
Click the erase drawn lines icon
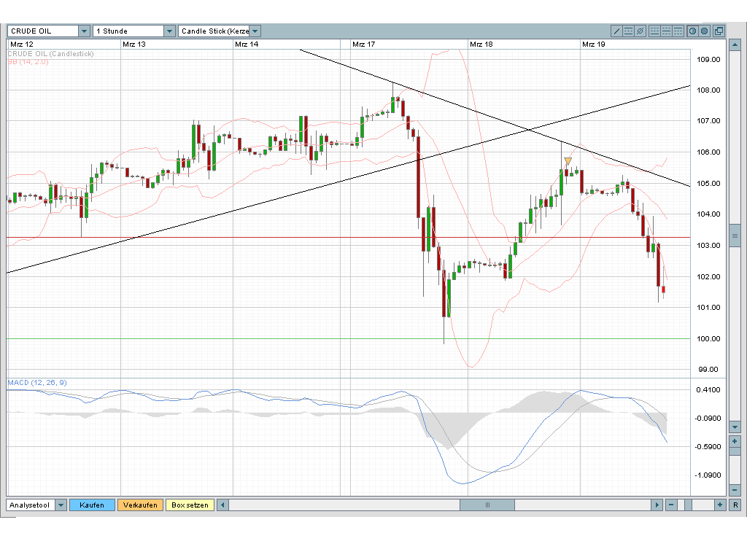click(640, 31)
